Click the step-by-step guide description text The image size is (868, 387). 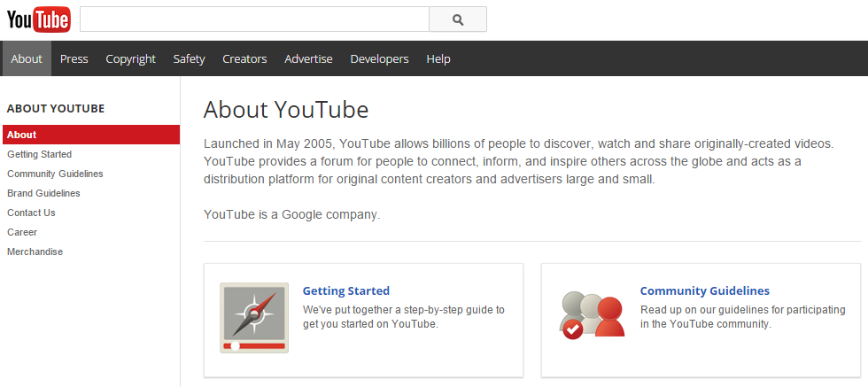404,317
